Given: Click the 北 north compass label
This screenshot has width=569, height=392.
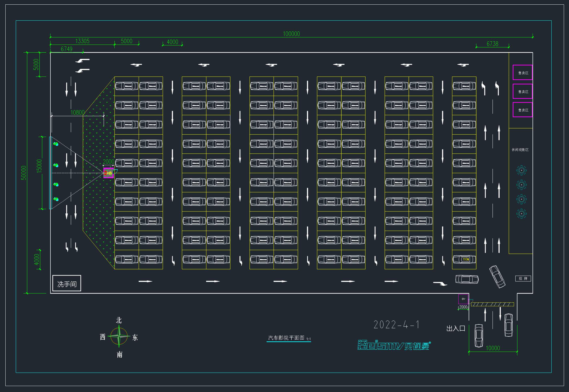Looking at the screenshot, I should coord(119,320).
